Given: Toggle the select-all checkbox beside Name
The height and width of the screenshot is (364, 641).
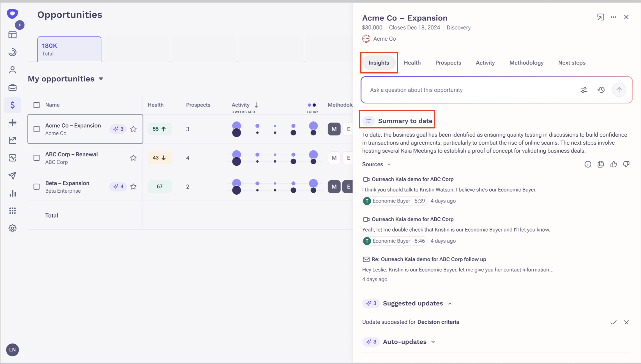Looking at the screenshot, I should (x=36, y=105).
